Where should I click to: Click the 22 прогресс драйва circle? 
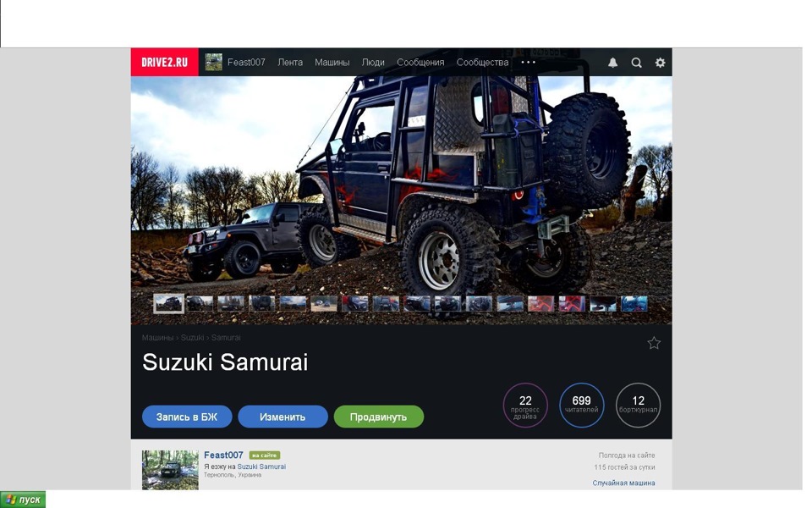coord(525,406)
